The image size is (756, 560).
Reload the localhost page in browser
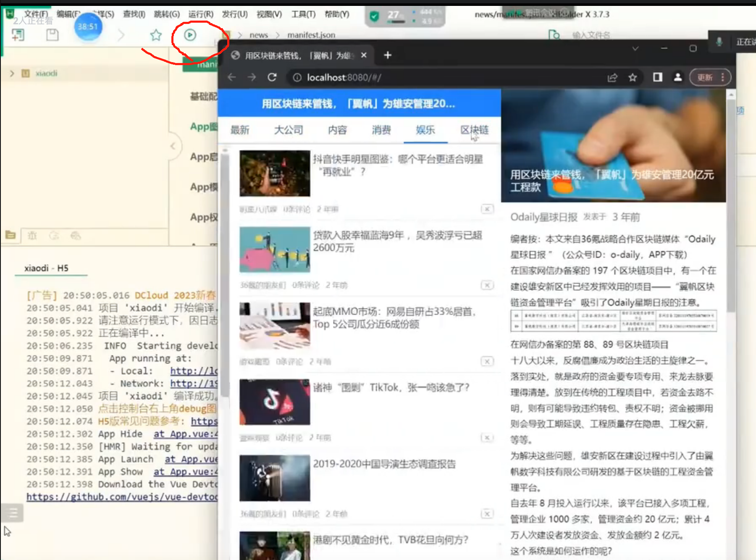click(272, 77)
